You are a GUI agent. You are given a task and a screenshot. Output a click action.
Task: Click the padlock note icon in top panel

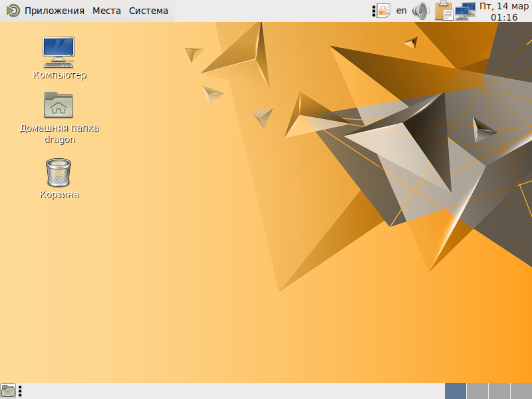tap(384, 11)
